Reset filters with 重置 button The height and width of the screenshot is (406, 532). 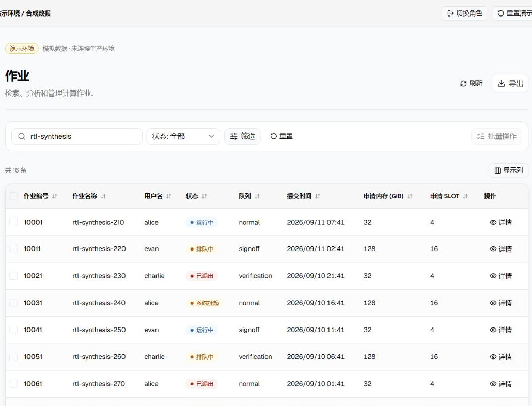281,136
